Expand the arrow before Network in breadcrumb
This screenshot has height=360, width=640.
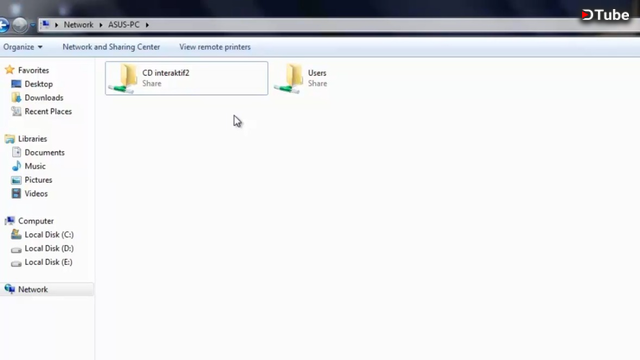click(56, 25)
